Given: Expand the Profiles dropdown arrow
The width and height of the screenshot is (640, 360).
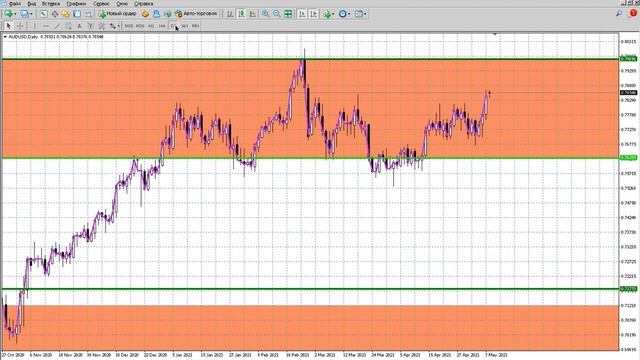Looking at the screenshot, I should 31,14.
